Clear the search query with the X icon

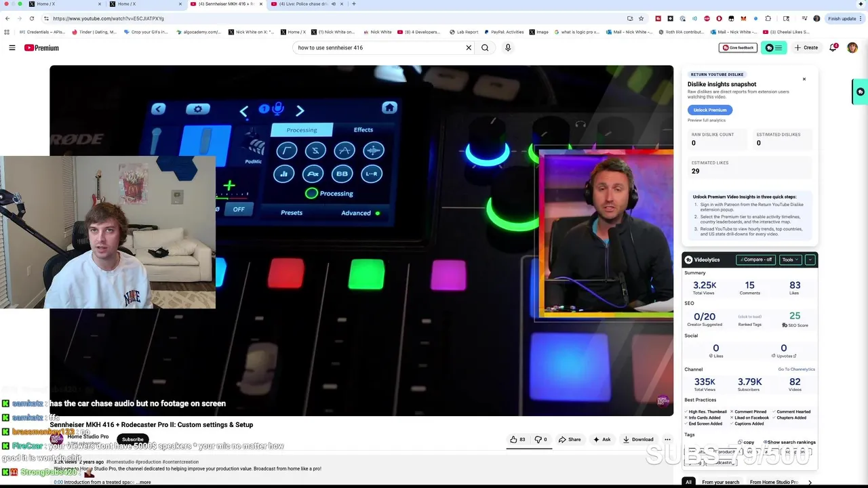click(x=468, y=47)
